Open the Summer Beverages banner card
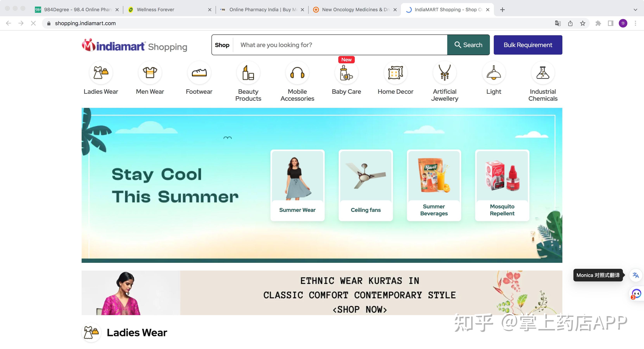 point(434,185)
